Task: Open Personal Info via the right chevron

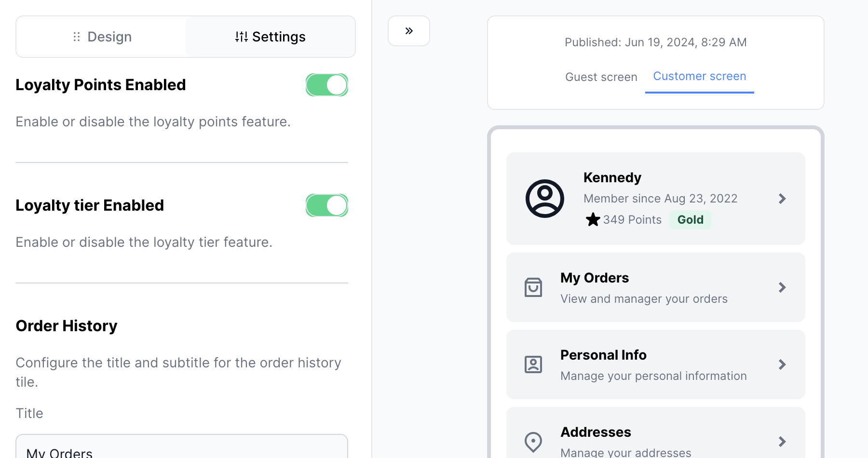Action: coord(782,364)
